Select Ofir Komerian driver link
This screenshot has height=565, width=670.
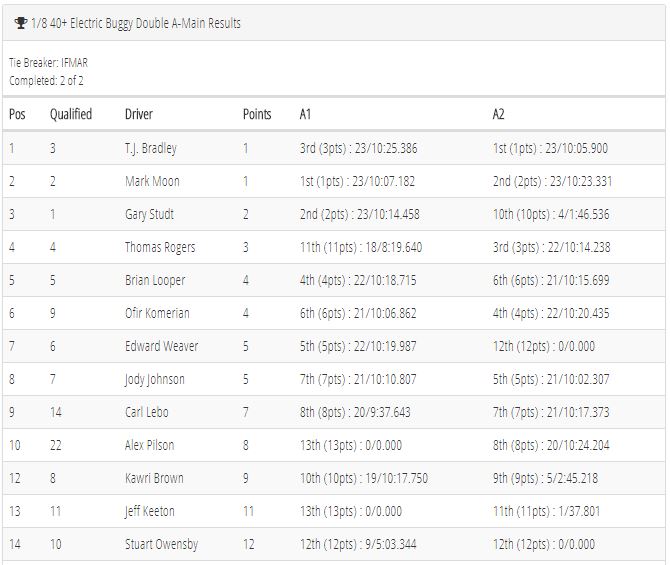157,313
